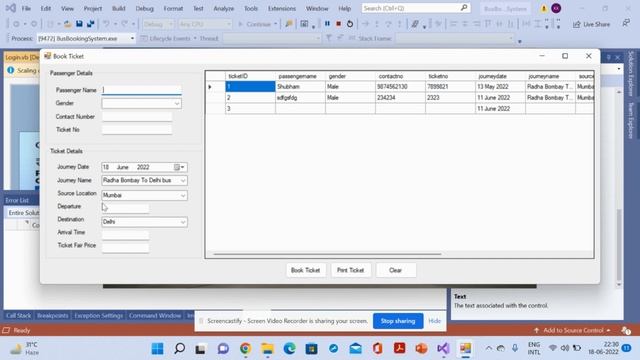The image size is (640, 360).
Task: Click Stop sharing in Screencastify bar
Action: pos(398,321)
